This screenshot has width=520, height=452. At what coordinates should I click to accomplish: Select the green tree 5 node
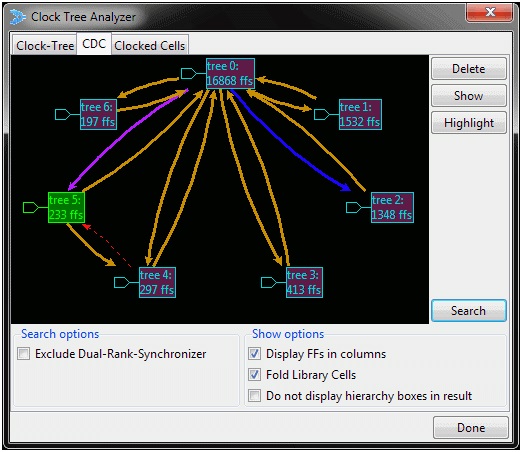66,207
